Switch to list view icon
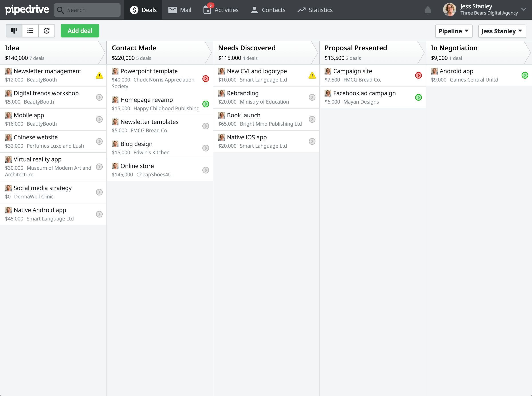Screen dimensions: 532x396 pyautogui.click(x=30, y=30)
